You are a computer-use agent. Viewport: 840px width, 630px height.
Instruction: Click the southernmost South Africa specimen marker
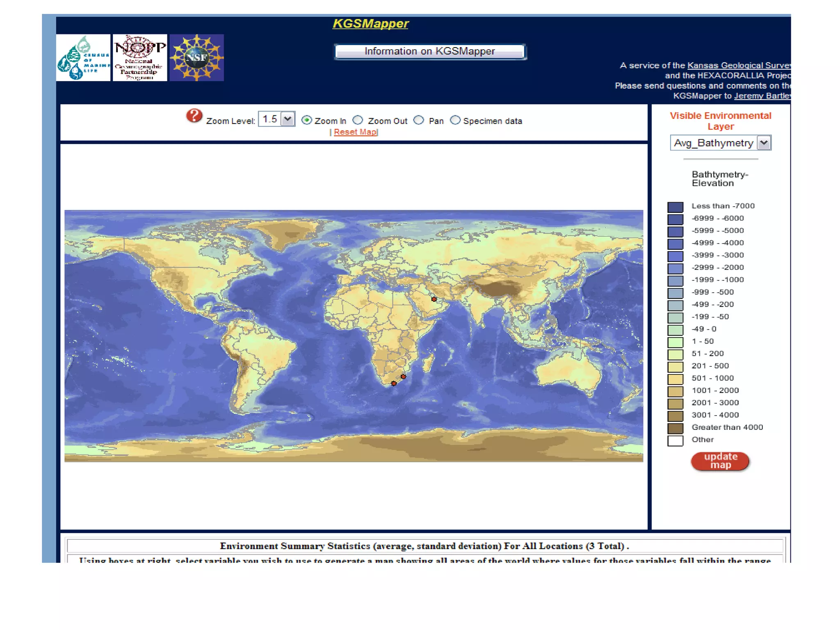pos(394,383)
